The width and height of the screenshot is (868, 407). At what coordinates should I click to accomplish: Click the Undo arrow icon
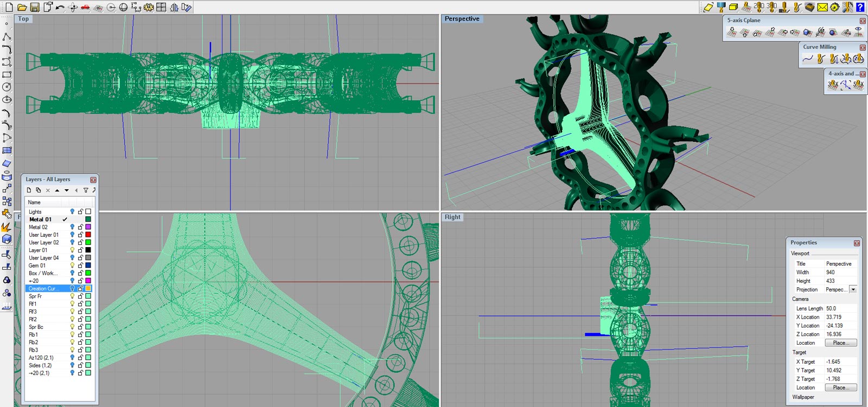[x=60, y=7]
